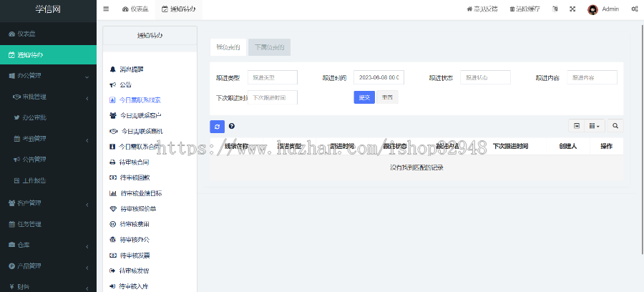644x292 pixels.
Task: Expand the 财务 sidebar group
Action: tap(48, 287)
